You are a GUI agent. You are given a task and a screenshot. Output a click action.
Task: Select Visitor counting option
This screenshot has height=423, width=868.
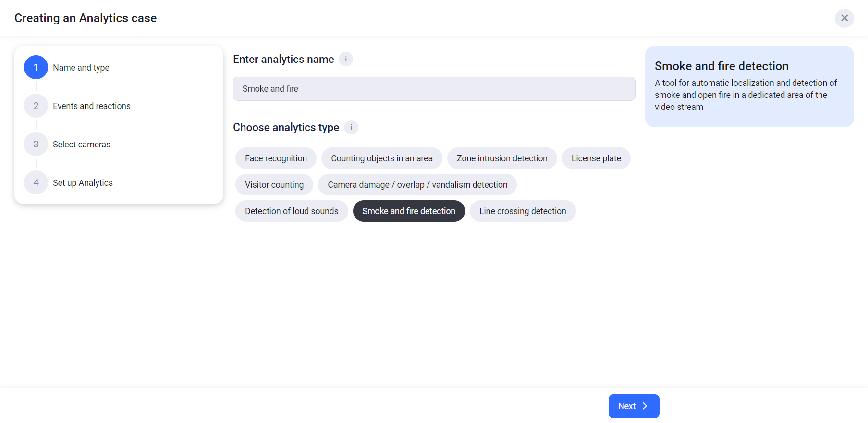point(274,185)
